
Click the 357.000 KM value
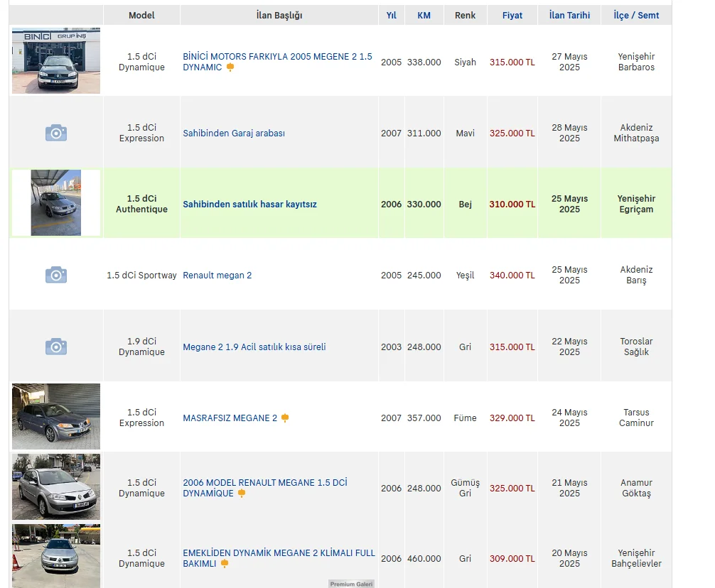(424, 418)
